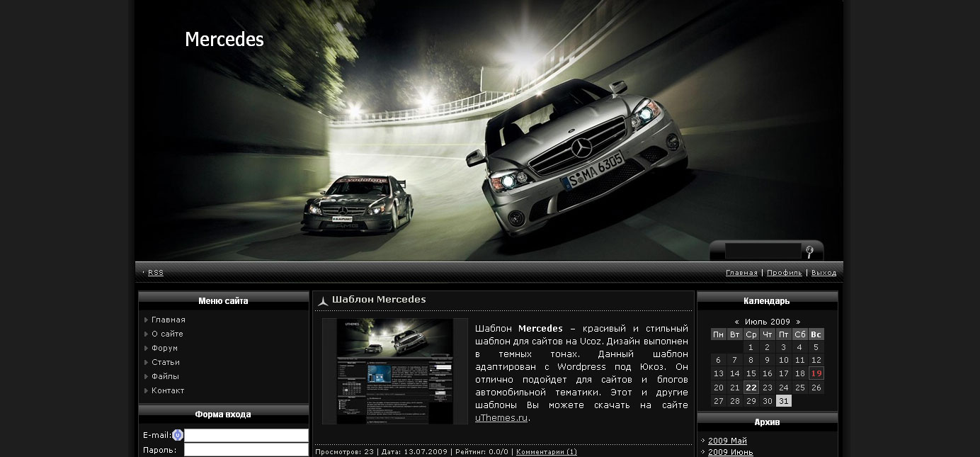This screenshot has height=457, width=980.
Task: Focus the Пароль password input field
Action: [246, 450]
